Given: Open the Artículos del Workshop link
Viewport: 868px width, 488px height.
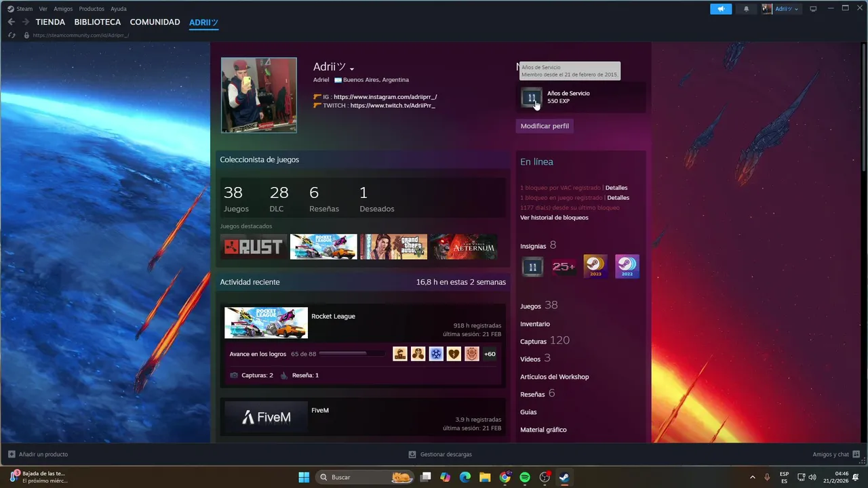Looking at the screenshot, I should point(554,377).
